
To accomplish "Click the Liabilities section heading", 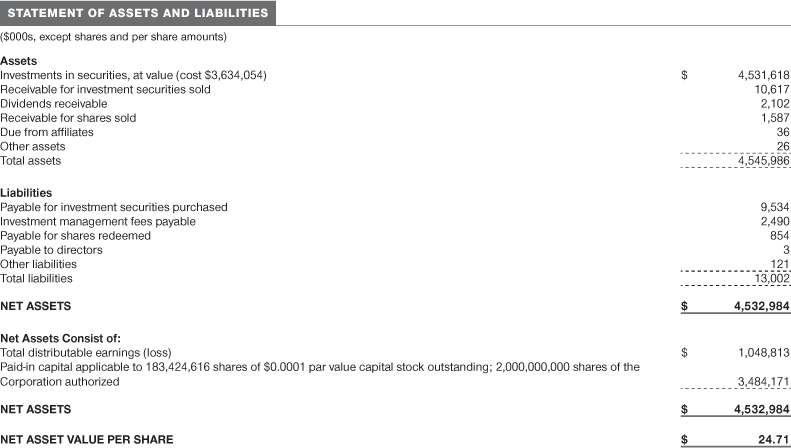I will pyautogui.click(x=27, y=192).
